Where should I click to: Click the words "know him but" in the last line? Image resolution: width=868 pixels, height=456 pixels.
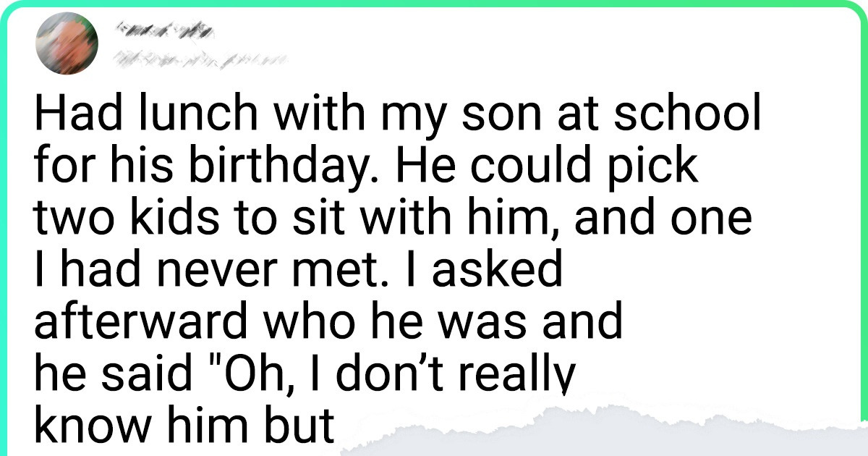pos(184,427)
